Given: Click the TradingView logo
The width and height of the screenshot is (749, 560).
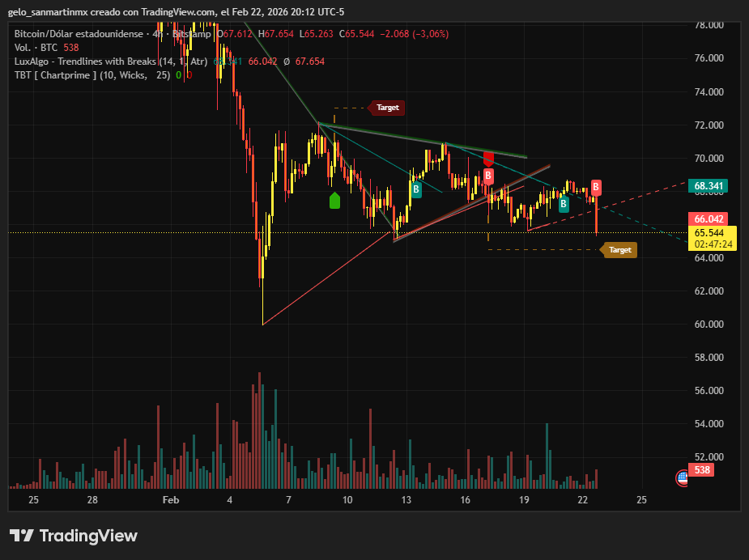Looking at the screenshot, I should point(74,536).
